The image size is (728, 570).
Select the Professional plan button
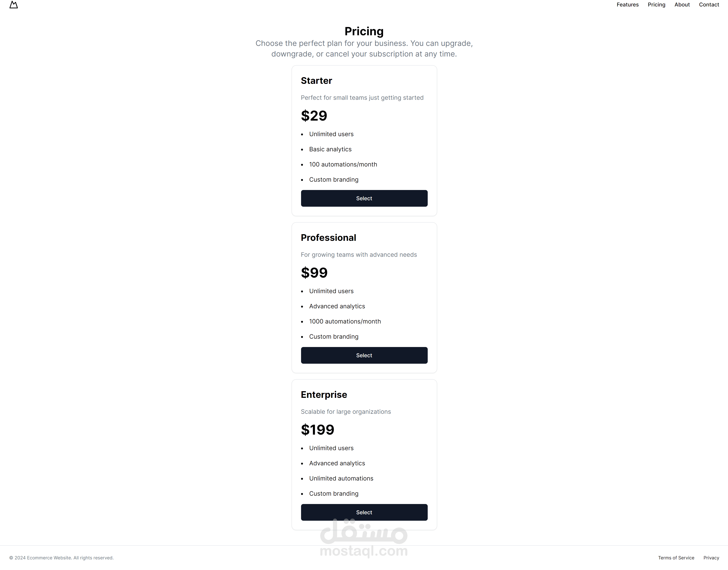click(364, 355)
